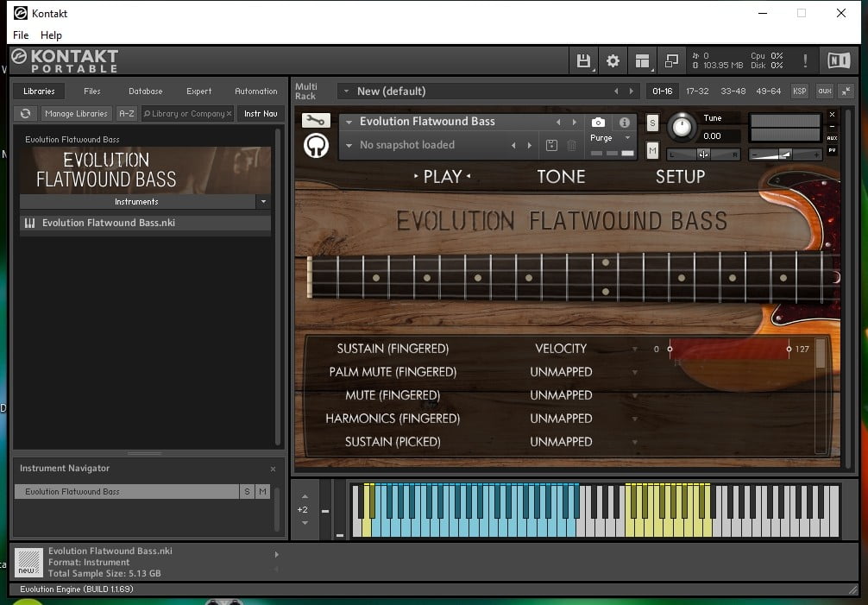The image size is (868, 605).
Task: Load Evolution Flatwound Bass.nki
Action: point(145,223)
